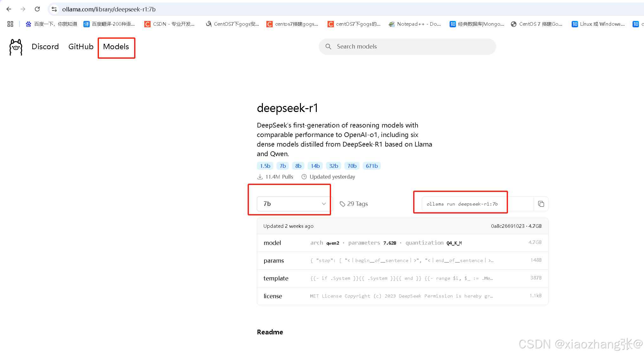Open the GitHub menu item
The height and width of the screenshot is (355, 644).
(x=81, y=47)
